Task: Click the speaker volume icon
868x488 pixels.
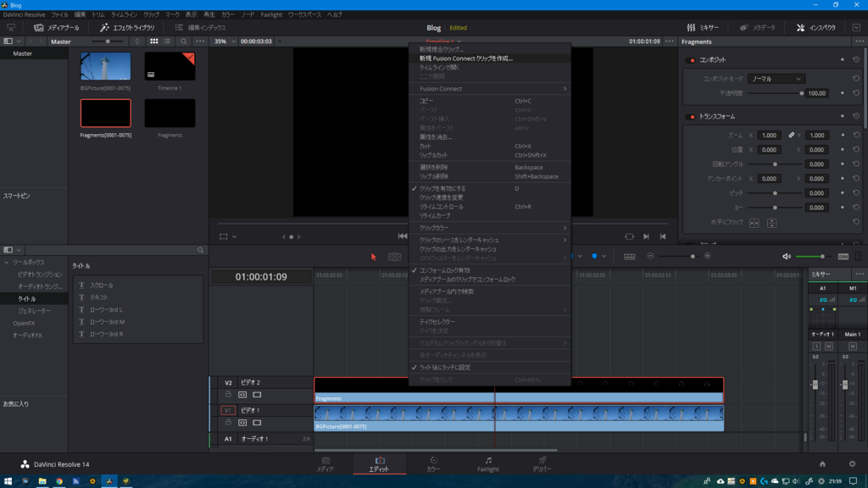Action: [787, 257]
